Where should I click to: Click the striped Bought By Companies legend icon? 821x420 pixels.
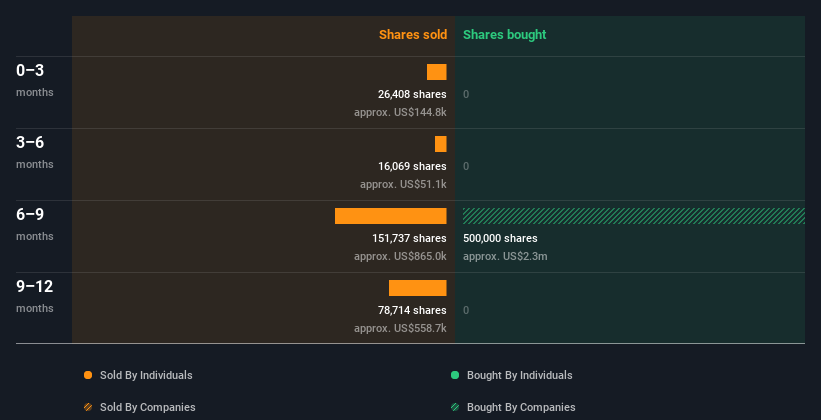[455, 407]
